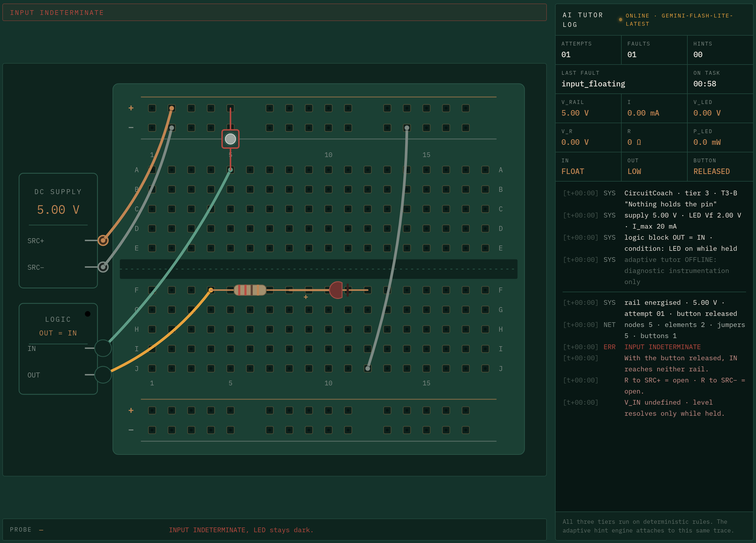This screenshot has width=756, height=543.
Task: Click the input_floating last fault value
Action: point(593,84)
